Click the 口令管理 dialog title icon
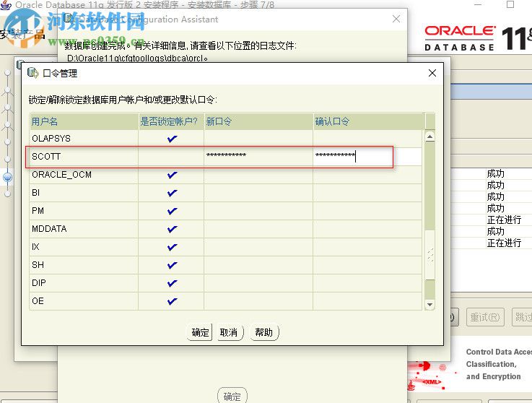The image size is (532, 403). click(x=33, y=73)
